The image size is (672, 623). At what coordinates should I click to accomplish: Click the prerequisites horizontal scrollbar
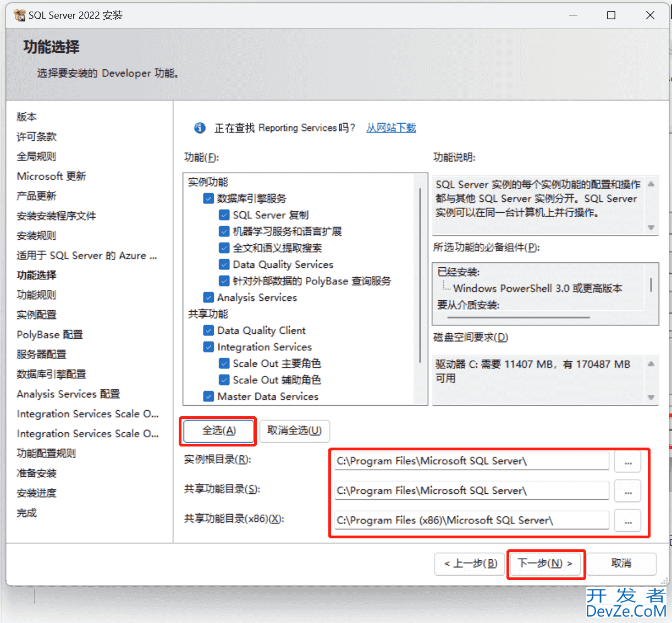point(519,317)
